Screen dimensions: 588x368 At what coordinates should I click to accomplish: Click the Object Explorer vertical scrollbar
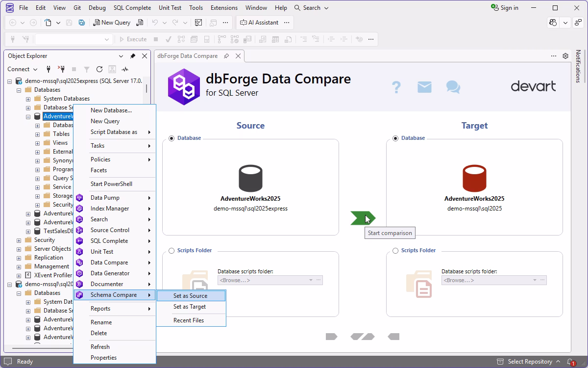click(x=147, y=89)
